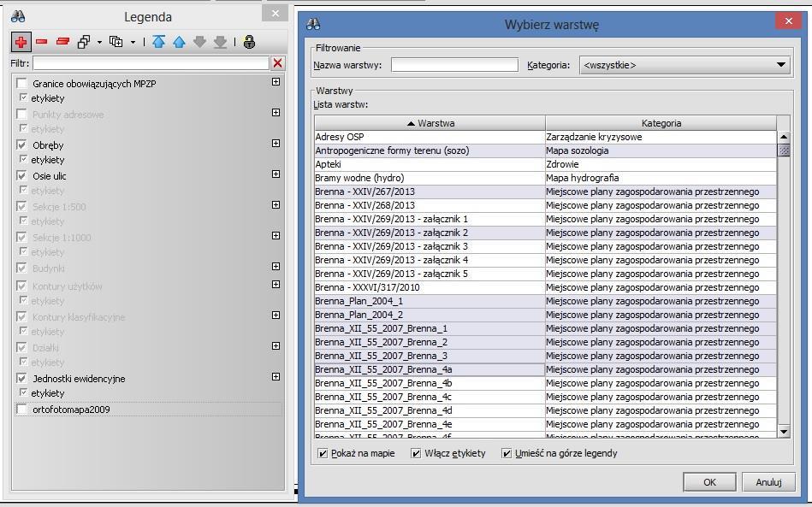Sort by Kategoria column header
812x507 pixels.
point(661,123)
